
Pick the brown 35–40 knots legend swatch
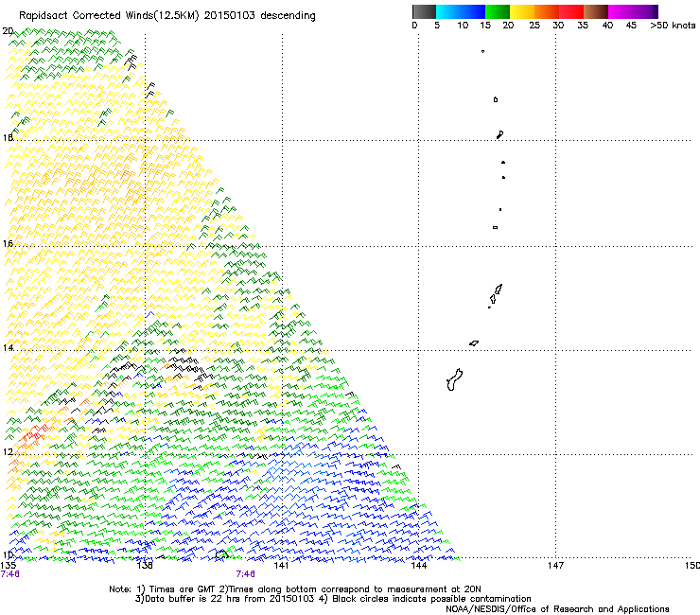(596, 11)
